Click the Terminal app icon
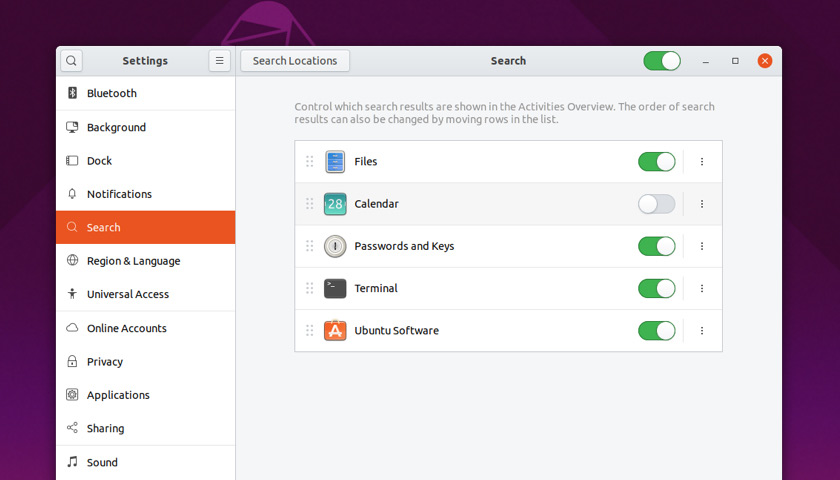Image resolution: width=840 pixels, height=480 pixels. [335, 288]
